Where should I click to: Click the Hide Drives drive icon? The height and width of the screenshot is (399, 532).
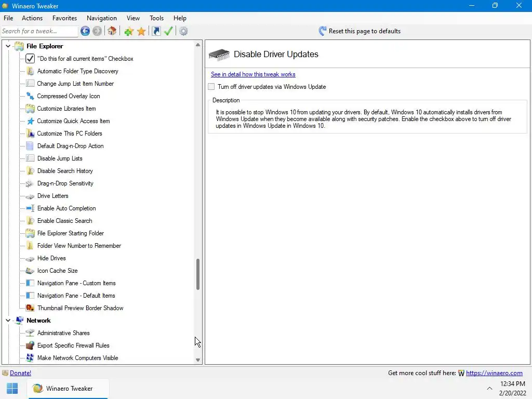(30, 259)
